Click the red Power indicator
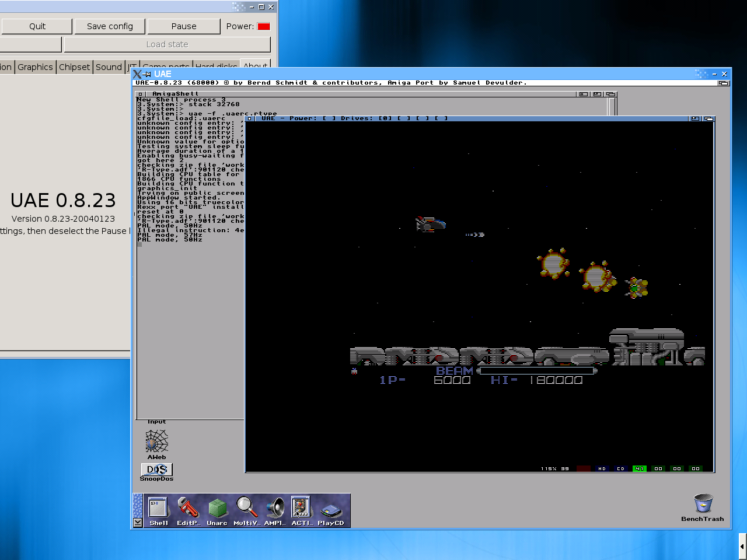 pyautogui.click(x=264, y=26)
